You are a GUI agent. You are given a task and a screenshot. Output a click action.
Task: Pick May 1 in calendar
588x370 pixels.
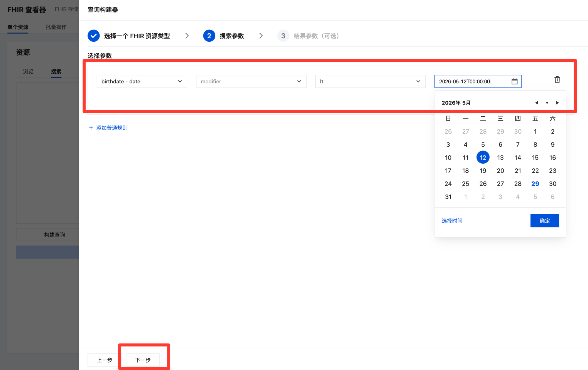pyautogui.click(x=535, y=131)
